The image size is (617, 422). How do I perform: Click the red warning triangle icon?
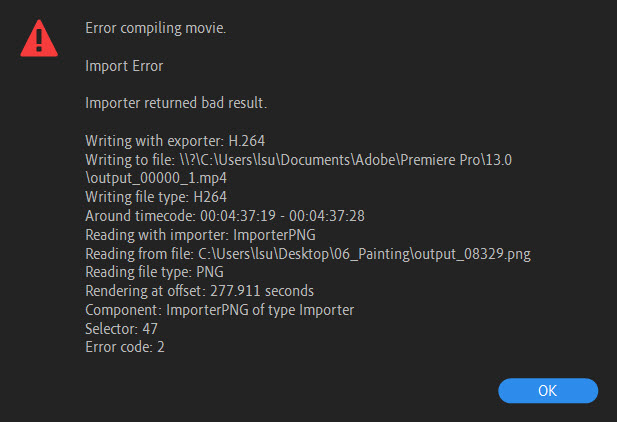click(39, 38)
